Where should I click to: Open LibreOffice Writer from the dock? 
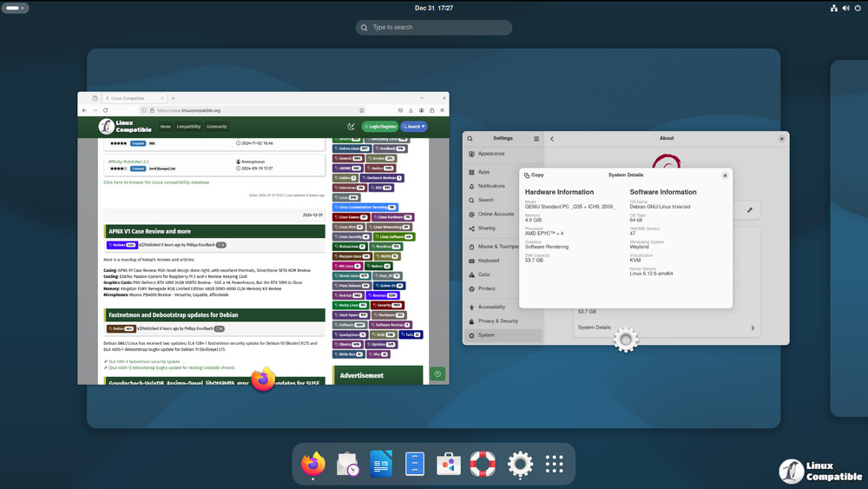tap(381, 465)
